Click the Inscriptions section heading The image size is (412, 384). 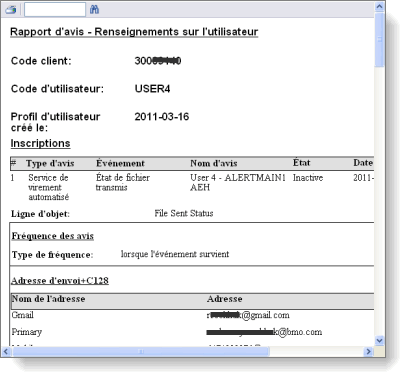pyautogui.click(x=40, y=143)
